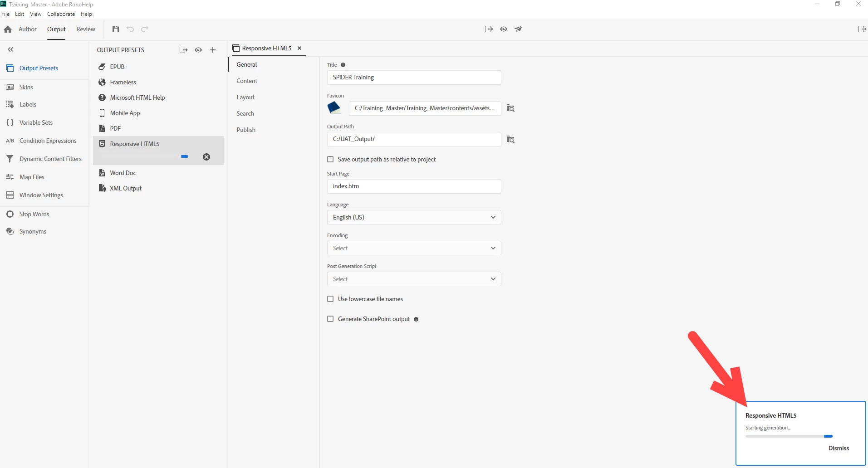Click the icon at far right of toolbar
This screenshot has height=468, width=868.
862,29
